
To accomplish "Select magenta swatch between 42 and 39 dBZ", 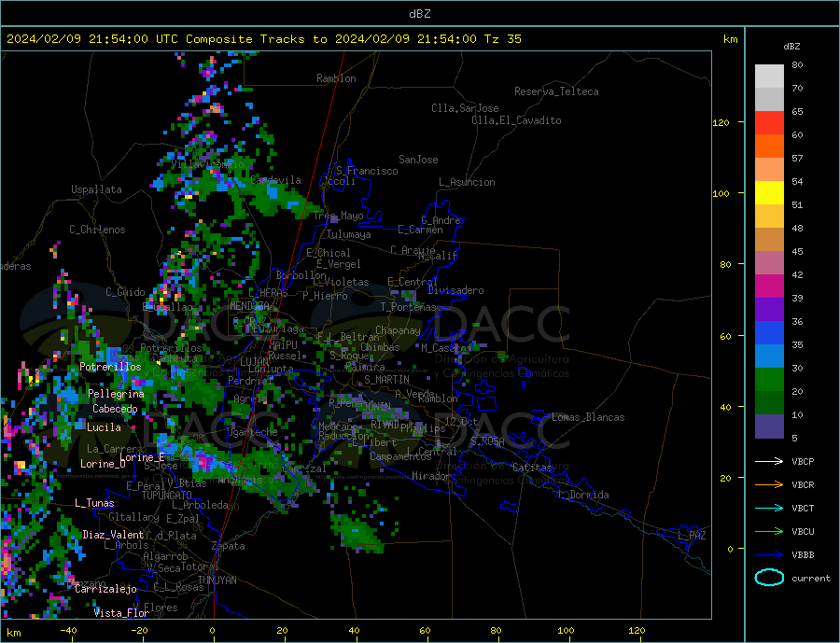I will coord(769,287).
